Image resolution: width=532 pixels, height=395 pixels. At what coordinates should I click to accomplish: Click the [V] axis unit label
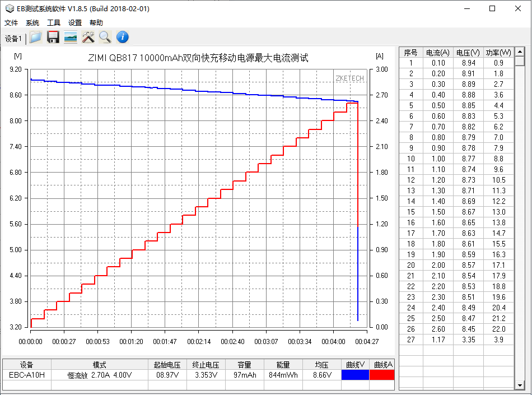pos(18,56)
